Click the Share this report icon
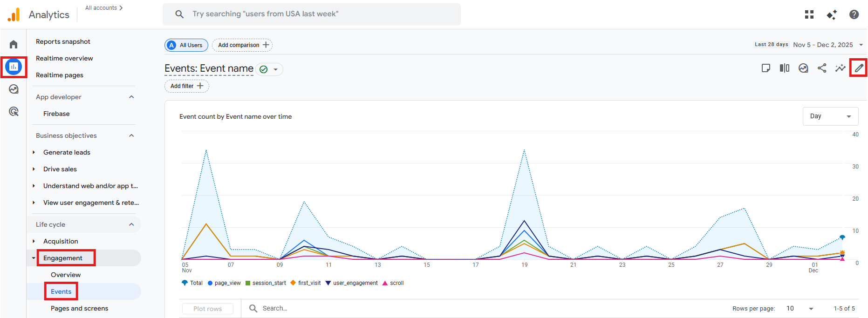Screen dimensions: 868x318 point(822,68)
